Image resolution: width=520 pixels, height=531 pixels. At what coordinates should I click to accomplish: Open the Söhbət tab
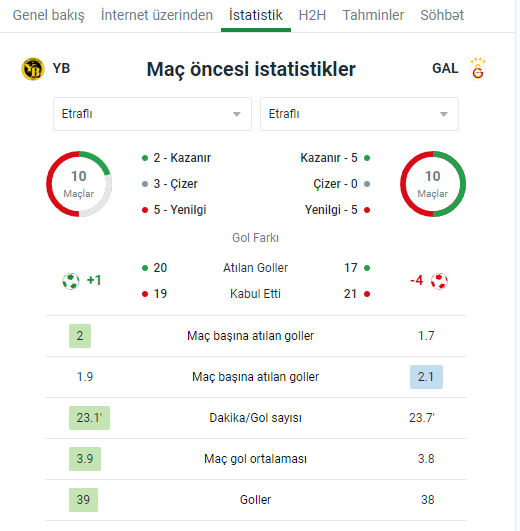442,15
